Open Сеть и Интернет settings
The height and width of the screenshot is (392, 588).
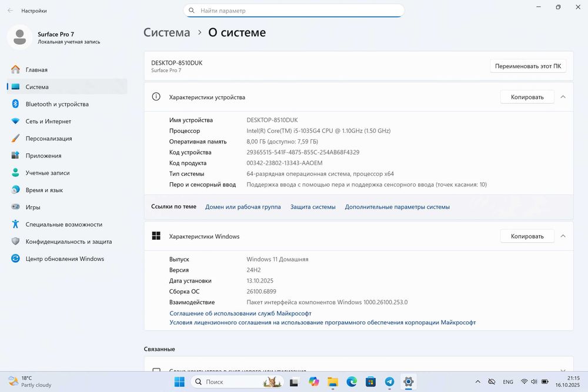(x=67, y=122)
